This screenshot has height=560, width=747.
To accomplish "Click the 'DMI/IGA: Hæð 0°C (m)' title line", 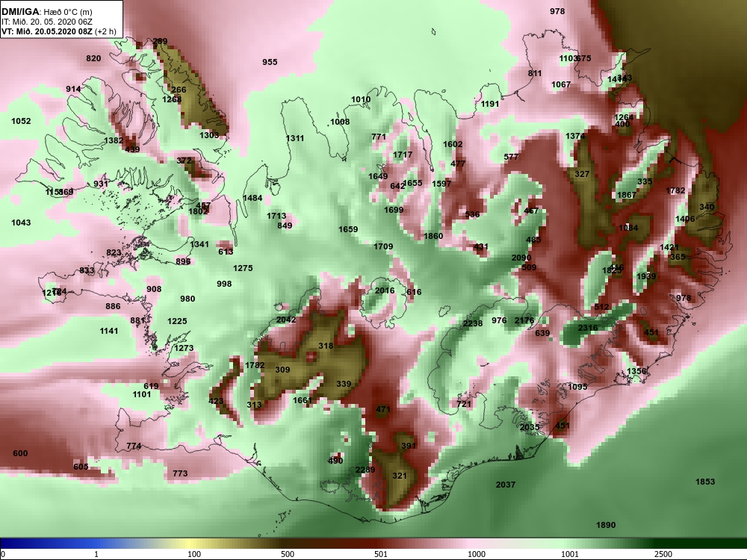I will pos(47,12).
